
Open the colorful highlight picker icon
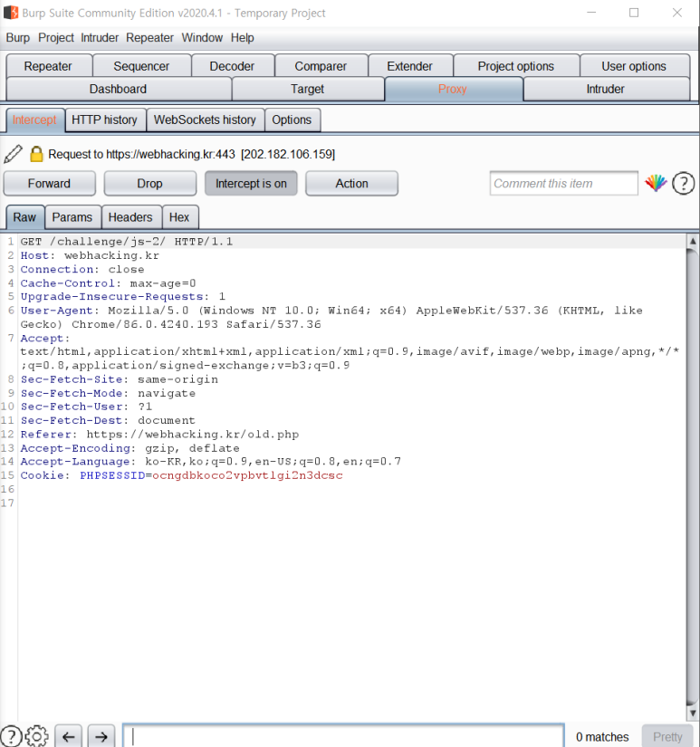click(x=656, y=183)
